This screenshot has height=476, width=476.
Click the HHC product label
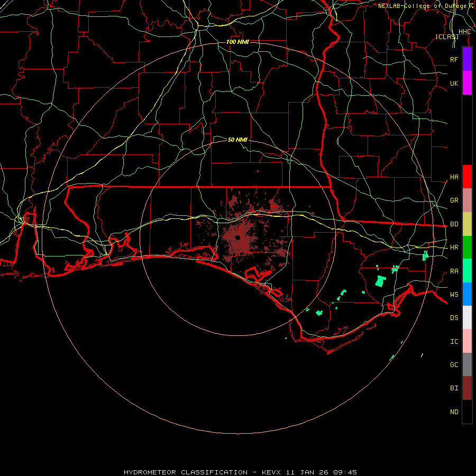tap(464, 32)
